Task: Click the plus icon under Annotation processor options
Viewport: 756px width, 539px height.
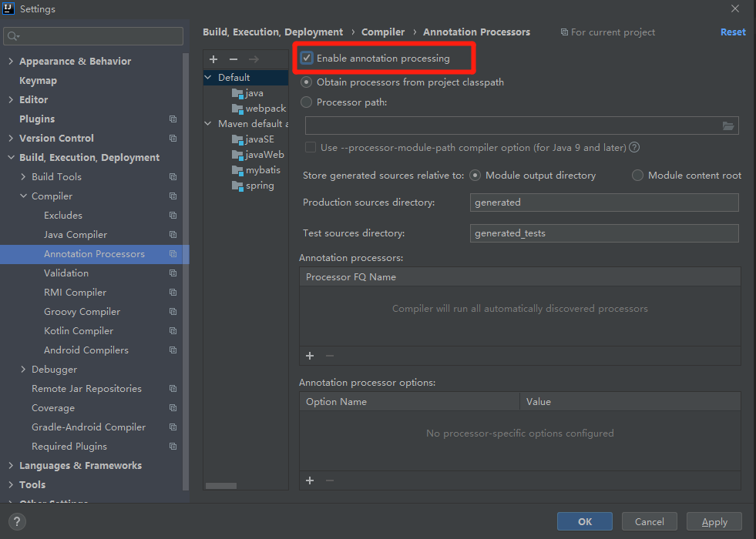Action: [310, 480]
